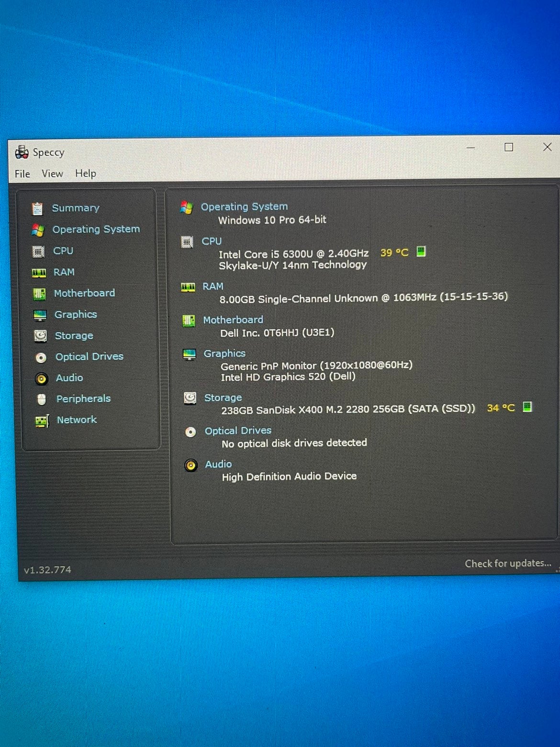Open the RAM heading link in summary
This screenshot has width=560, height=747.
click(x=213, y=286)
